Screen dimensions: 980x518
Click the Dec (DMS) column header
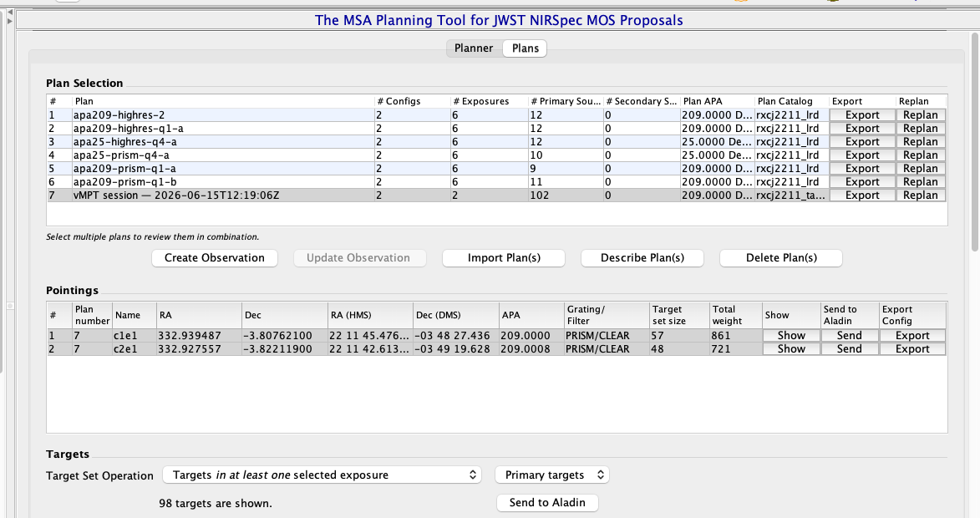[x=456, y=315]
